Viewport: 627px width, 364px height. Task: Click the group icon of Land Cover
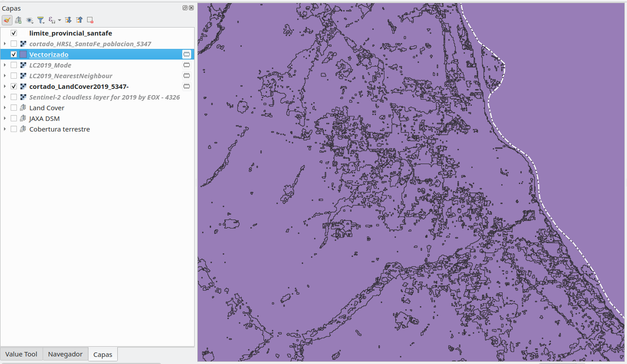click(23, 108)
